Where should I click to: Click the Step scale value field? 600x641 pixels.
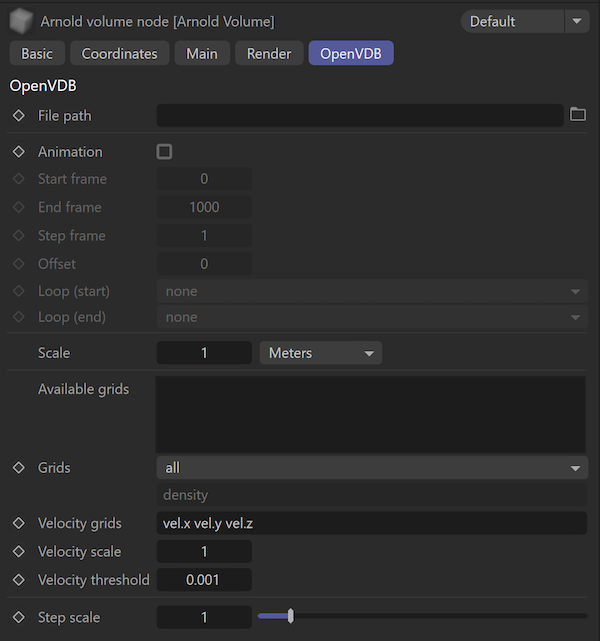click(204, 617)
